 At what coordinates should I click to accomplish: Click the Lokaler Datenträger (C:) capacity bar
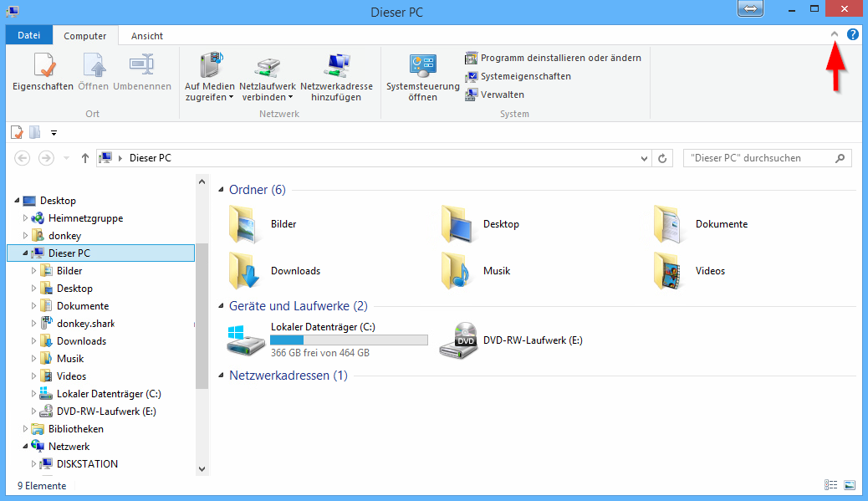(x=349, y=340)
